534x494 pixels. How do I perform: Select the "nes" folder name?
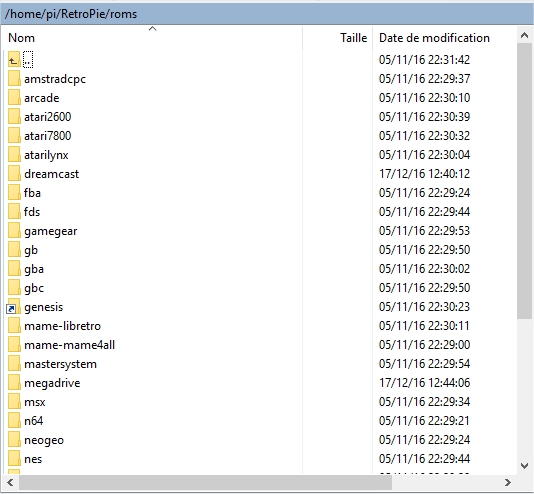click(x=33, y=459)
